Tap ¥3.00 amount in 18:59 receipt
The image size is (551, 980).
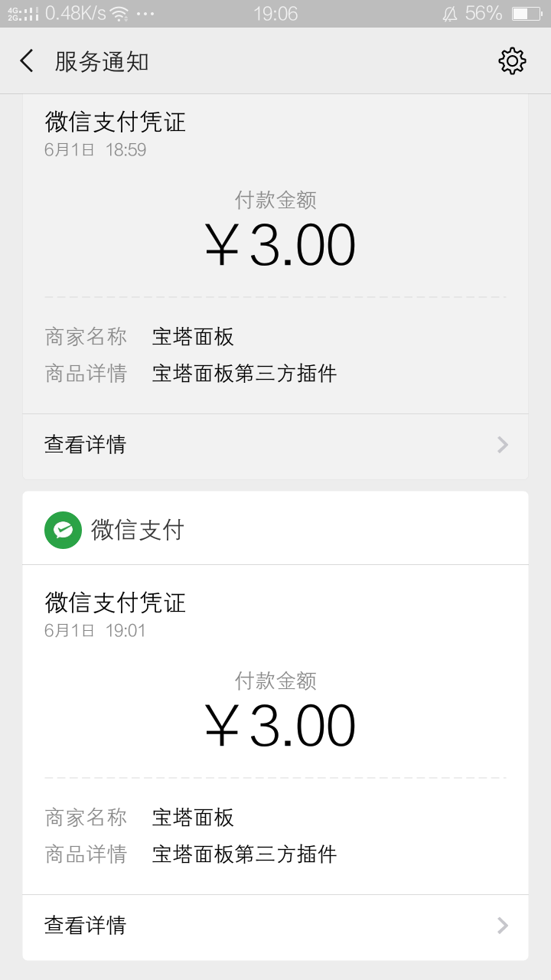click(x=280, y=245)
